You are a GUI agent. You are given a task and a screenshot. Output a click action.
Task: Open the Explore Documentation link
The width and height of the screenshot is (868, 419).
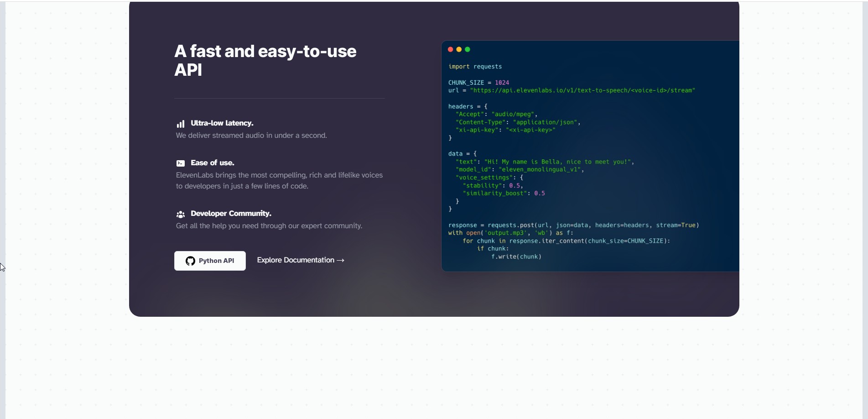click(x=301, y=260)
